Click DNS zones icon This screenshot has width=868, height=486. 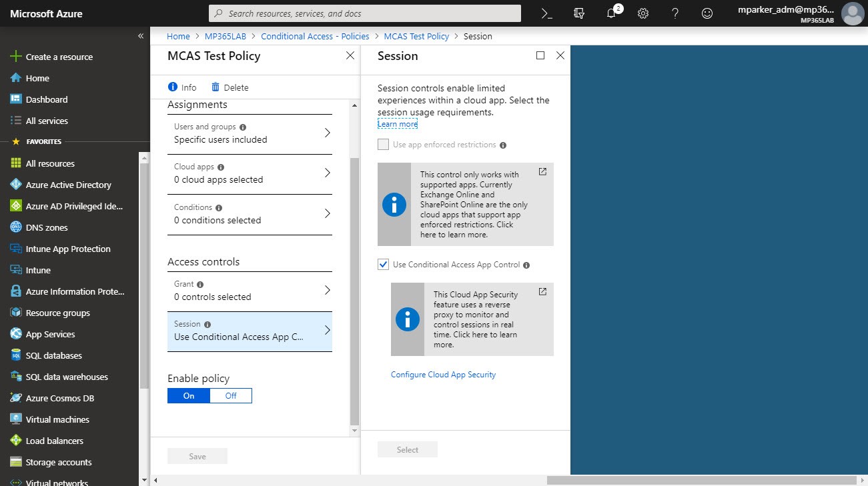point(16,227)
